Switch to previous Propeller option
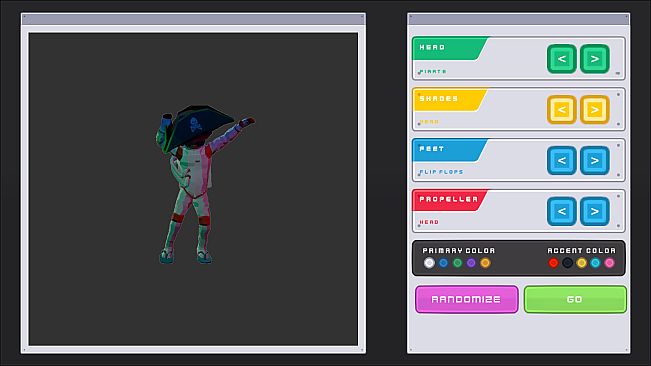 click(x=561, y=211)
